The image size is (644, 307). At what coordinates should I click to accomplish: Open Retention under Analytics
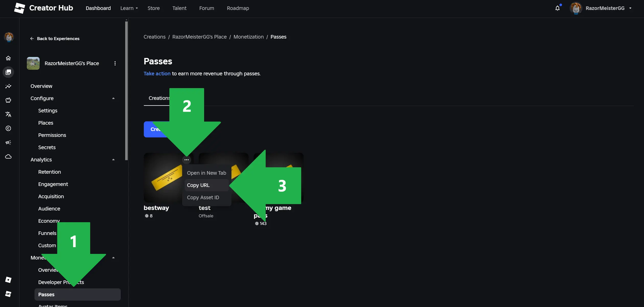[50, 172]
